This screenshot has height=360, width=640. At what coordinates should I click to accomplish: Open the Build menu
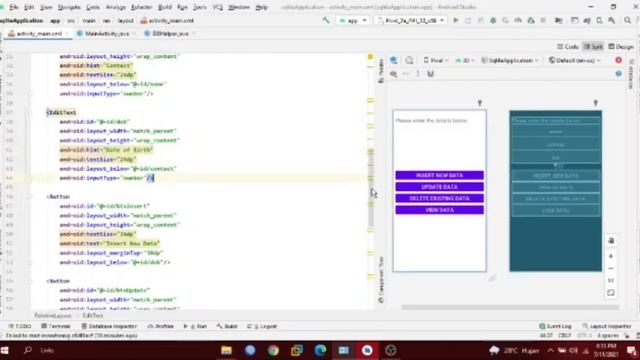(164, 7)
